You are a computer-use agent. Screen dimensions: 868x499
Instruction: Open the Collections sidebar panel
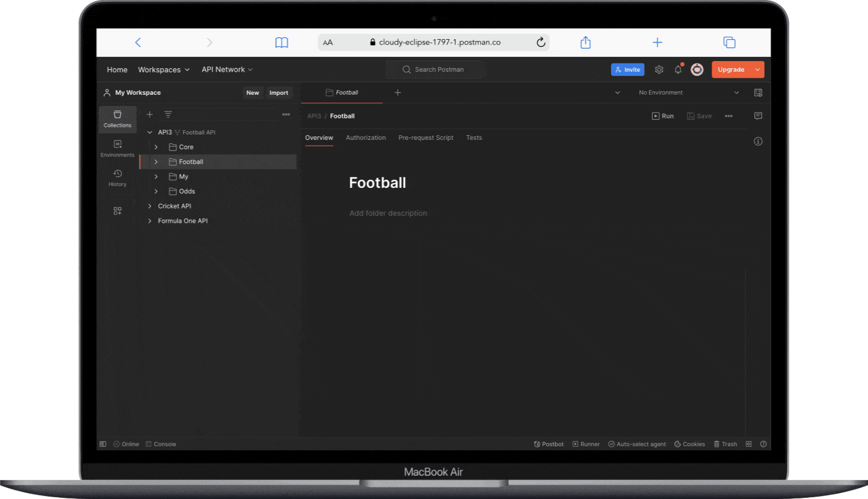(117, 119)
